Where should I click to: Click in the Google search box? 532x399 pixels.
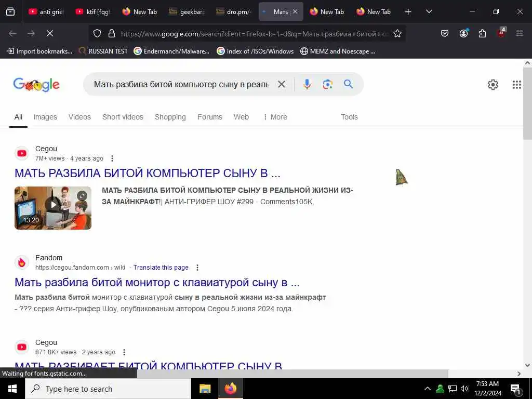[x=181, y=84]
